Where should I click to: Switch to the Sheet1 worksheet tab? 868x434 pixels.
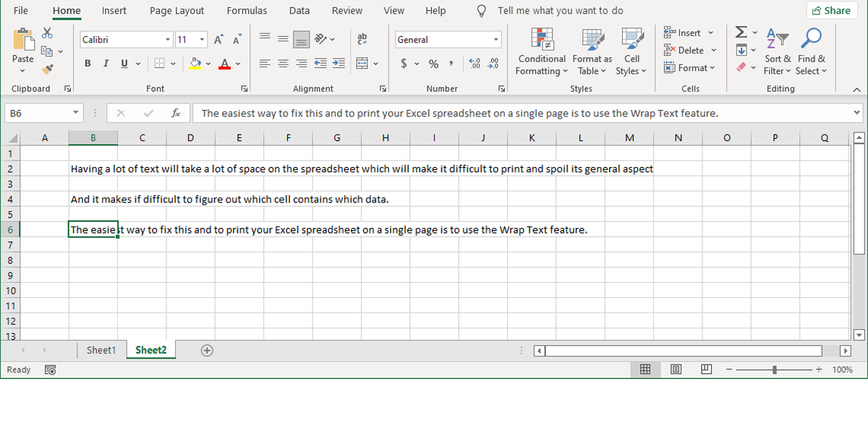pos(101,350)
